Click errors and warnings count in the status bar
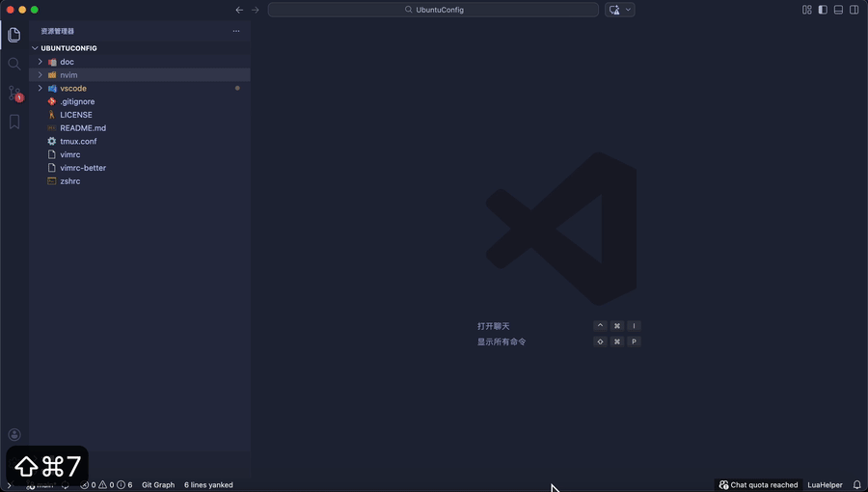 click(x=106, y=485)
